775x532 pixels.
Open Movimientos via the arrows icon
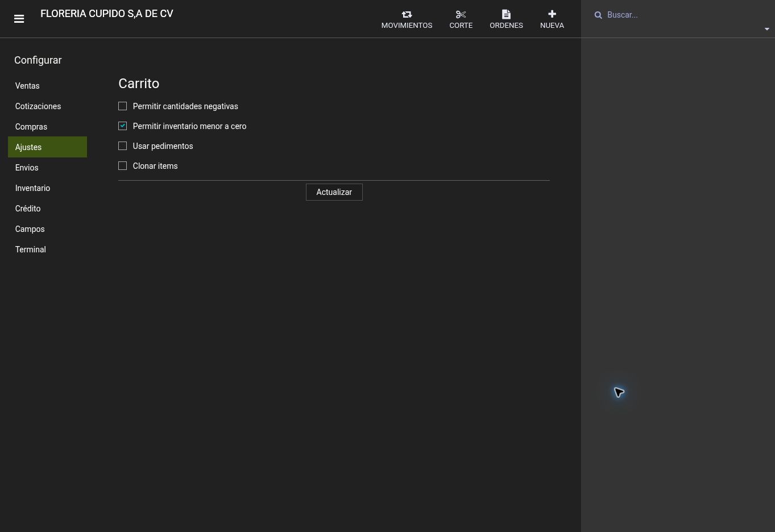pyautogui.click(x=407, y=14)
